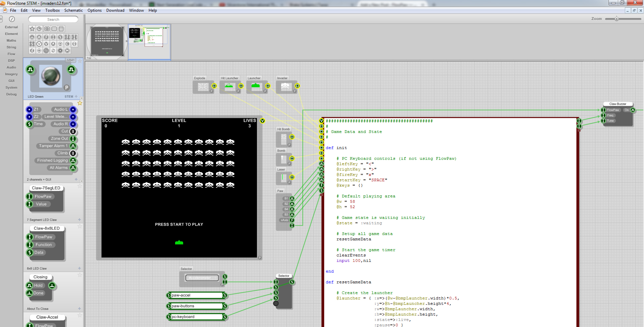Show Debug toolbox category

[x=11, y=94]
